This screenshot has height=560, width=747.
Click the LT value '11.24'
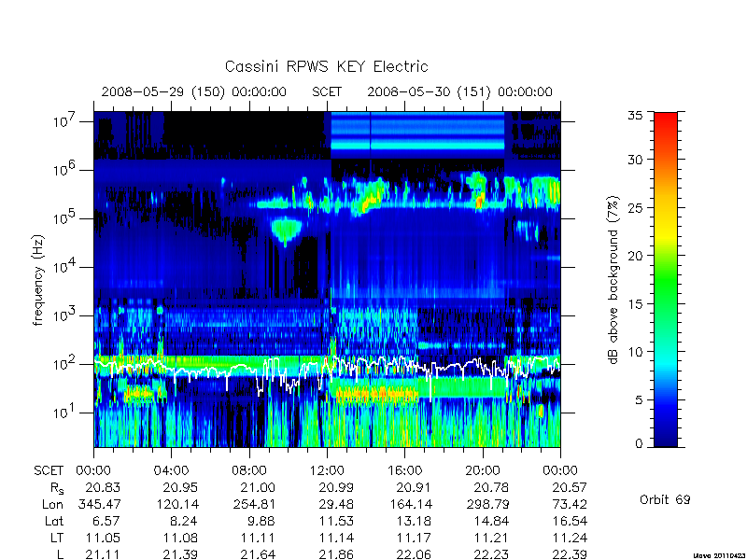[570, 538]
